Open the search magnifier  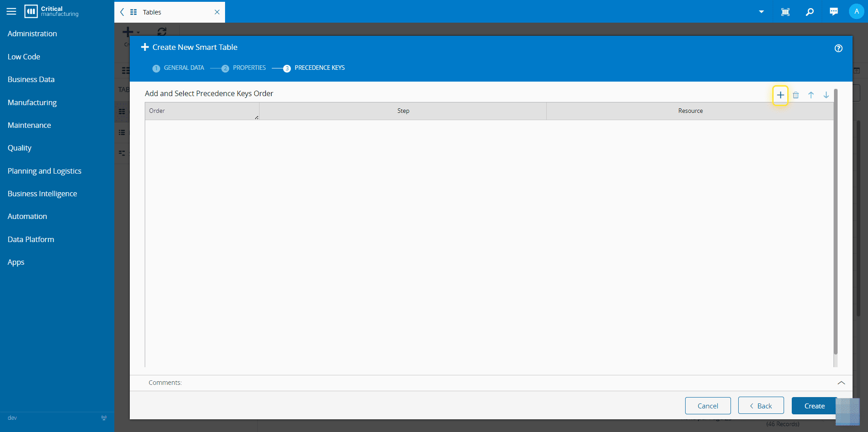[x=809, y=12]
